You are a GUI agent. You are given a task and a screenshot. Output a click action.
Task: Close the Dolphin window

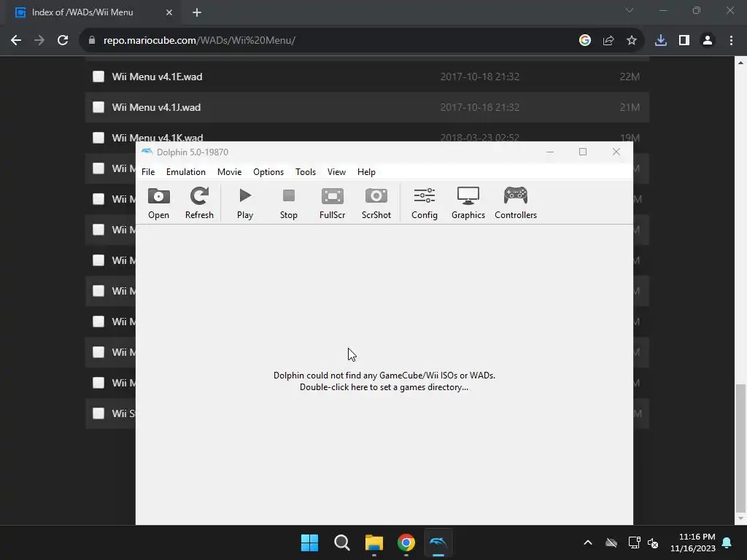tap(616, 152)
